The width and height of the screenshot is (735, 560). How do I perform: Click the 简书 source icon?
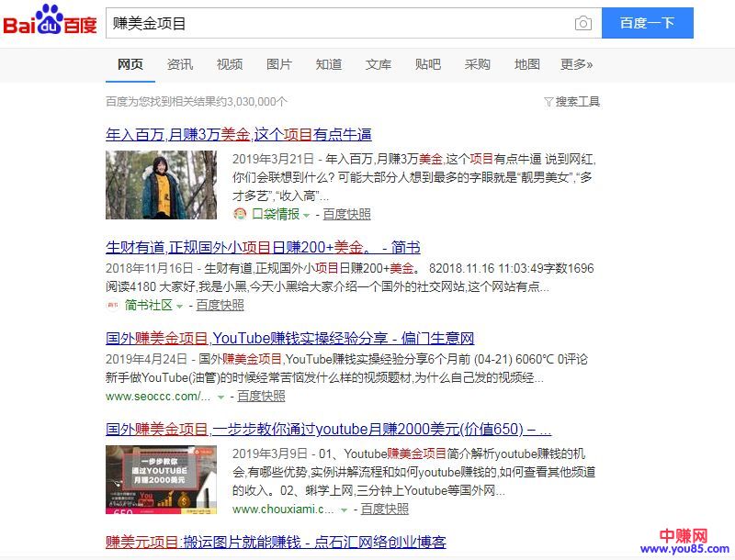[113, 305]
